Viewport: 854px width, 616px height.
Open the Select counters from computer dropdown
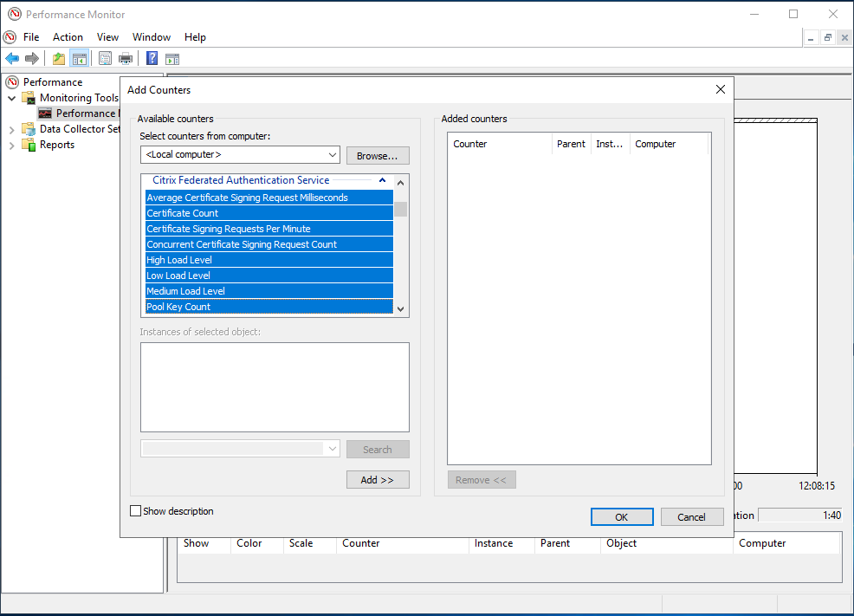click(x=333, y=155)
